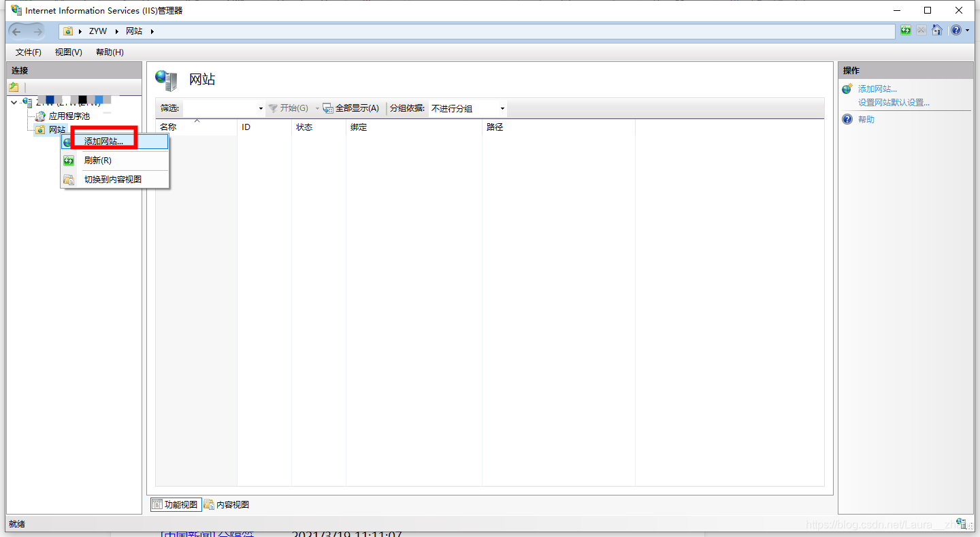The width and height of the screenshot is (980, 537).
Task: Switch to 功能视图 tab
Action: (176, 504)
